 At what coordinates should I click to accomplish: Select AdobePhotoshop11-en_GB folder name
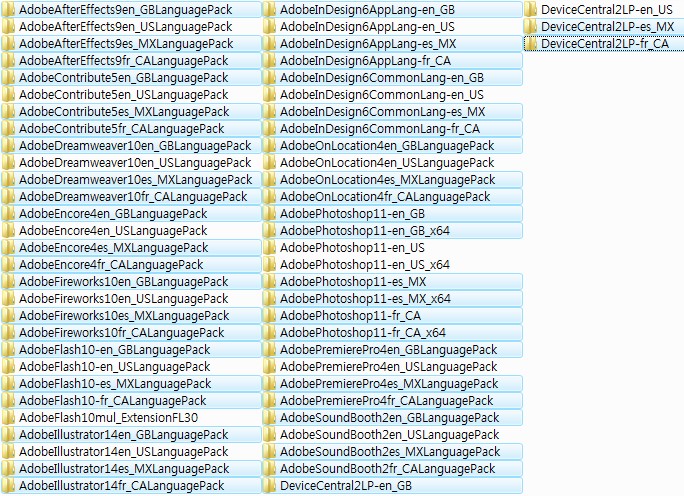pyautogui.click(x=352, y=214)
